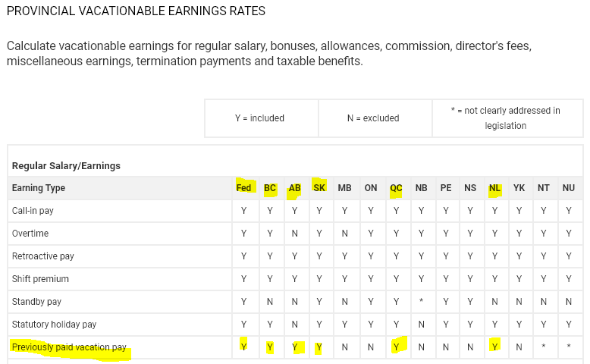Select the highlighted "BC" column header
This screenshot has width=590, height=364.
click(270, 188)
